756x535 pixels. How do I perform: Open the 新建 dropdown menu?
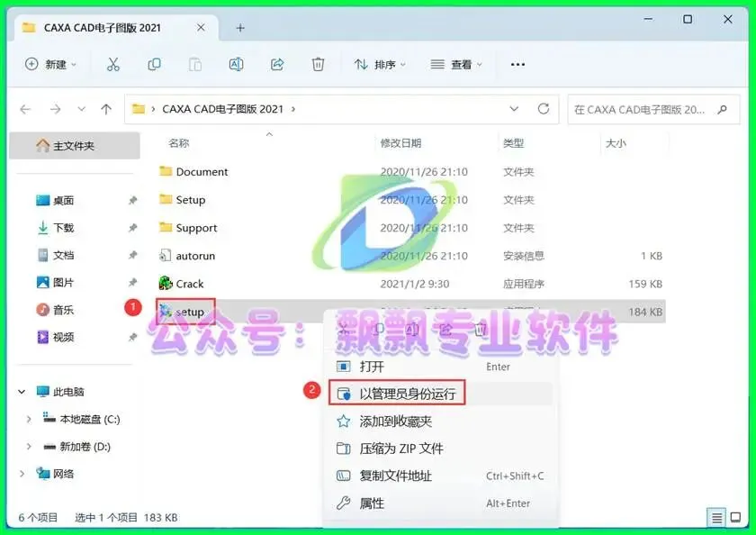click(50, 64)
